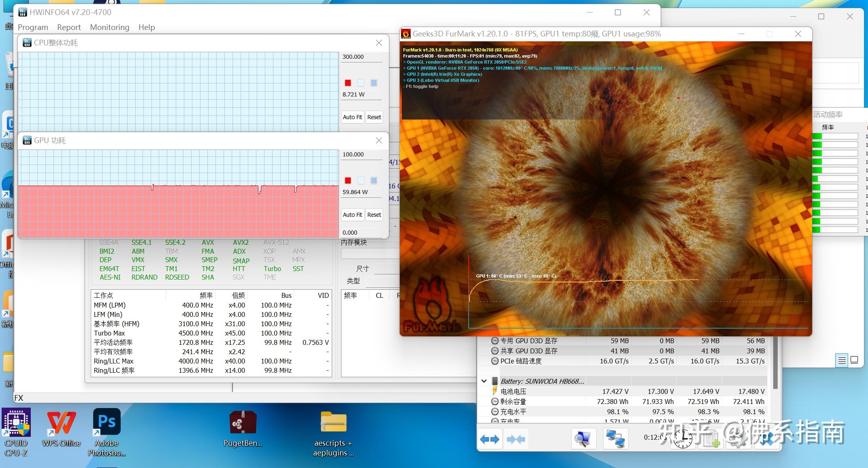Edit the 100.000 maximum field in GPU graph
This screenshot has height=468, width=868.
[x=362, y=154]
